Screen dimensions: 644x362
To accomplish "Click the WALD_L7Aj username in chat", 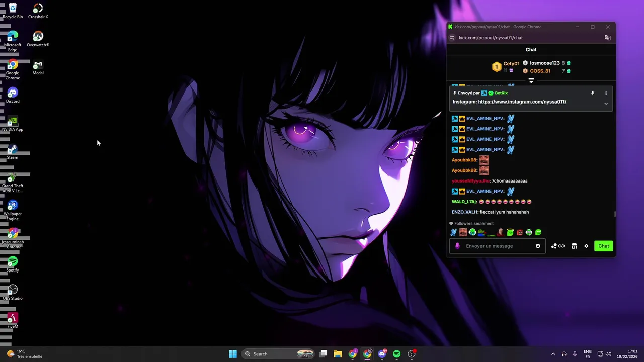I will 463,202.
